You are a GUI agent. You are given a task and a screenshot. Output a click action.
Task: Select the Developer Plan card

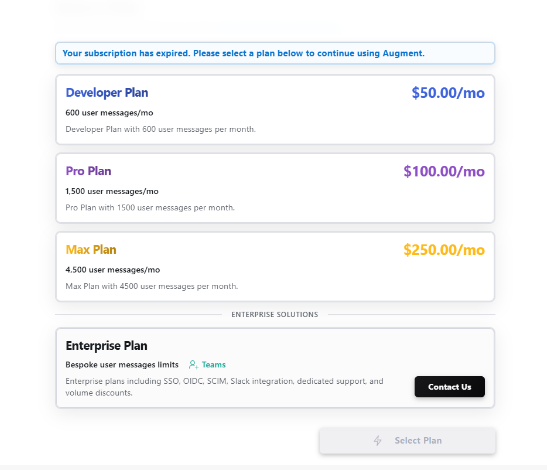tap(275, 110)
